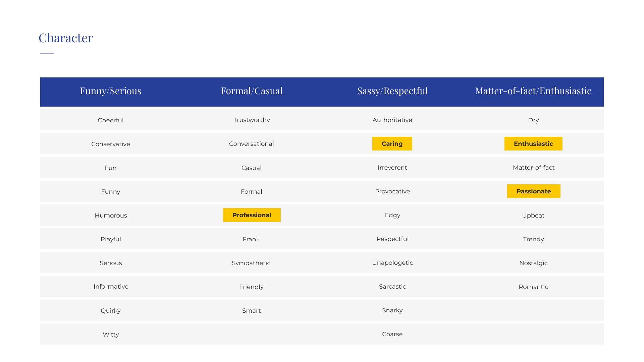The image size is (644, 362).
Task: Click the yellow Enthusiastic highlight
Action: point(533,143)
